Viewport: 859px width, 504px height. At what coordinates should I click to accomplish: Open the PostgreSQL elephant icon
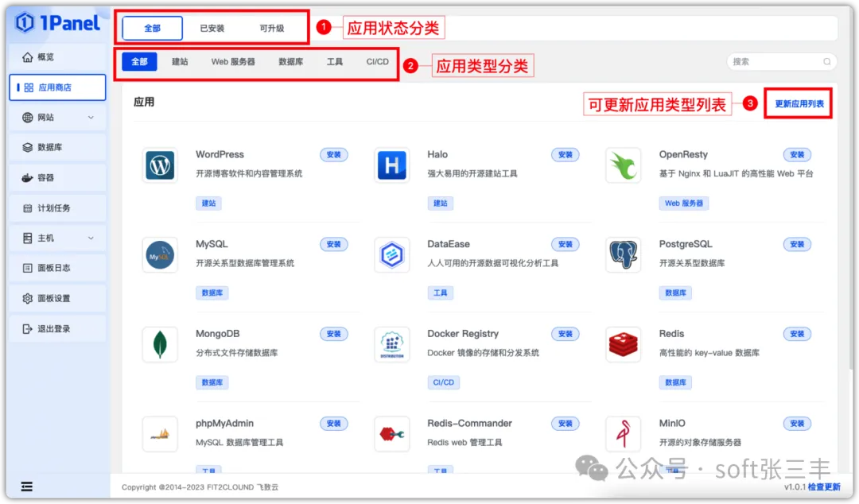tap(624, 254)
